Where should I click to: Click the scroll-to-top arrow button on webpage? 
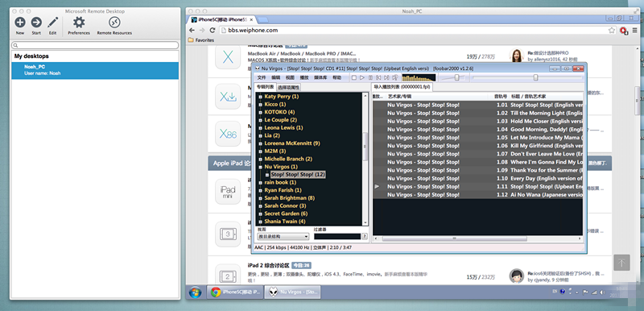[x=621, y=262]
